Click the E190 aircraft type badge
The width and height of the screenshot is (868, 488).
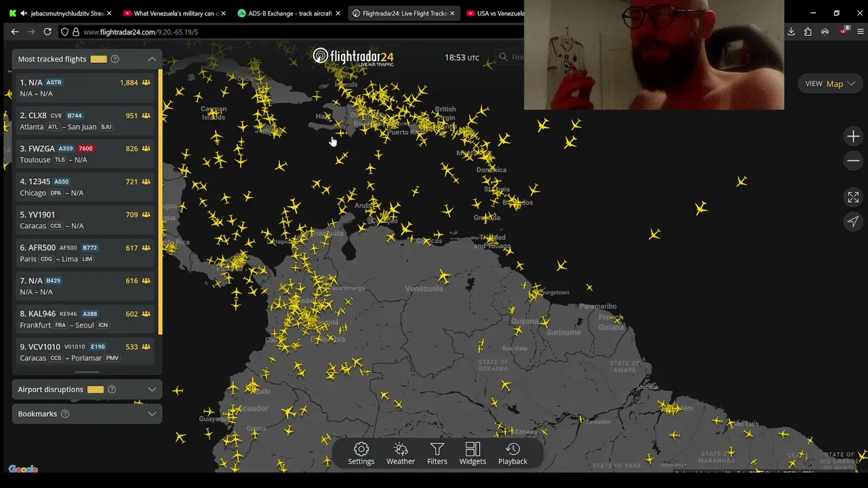[x=98, y=347]
